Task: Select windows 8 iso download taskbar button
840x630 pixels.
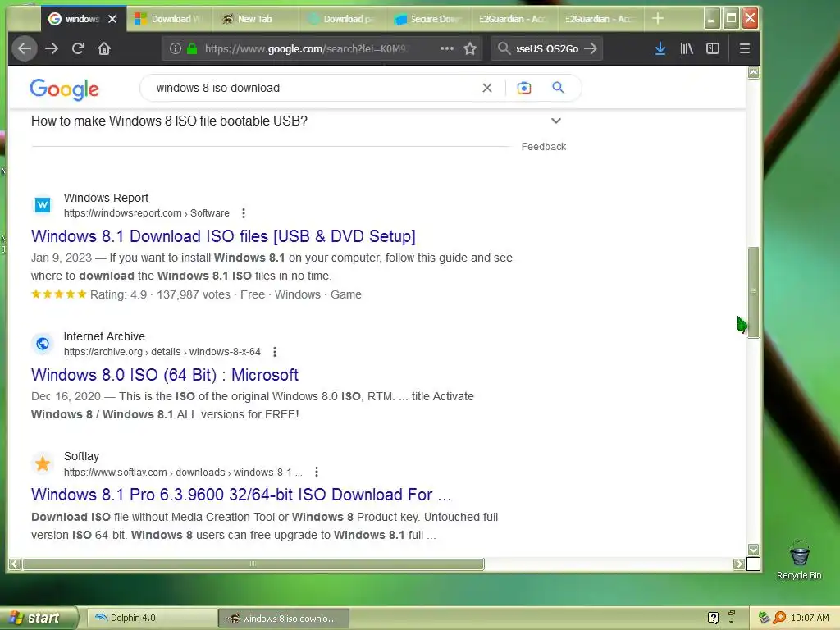Action: (284, 619)
